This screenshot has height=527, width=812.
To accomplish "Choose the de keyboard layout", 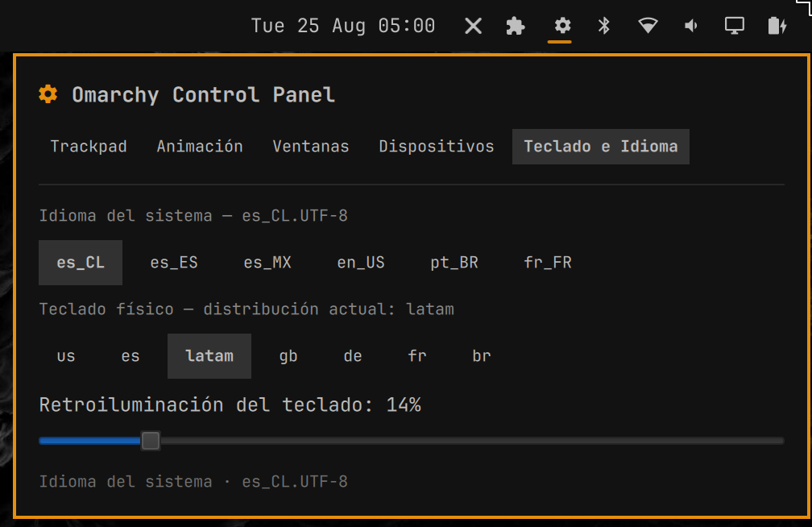I will tap(353, 356).
